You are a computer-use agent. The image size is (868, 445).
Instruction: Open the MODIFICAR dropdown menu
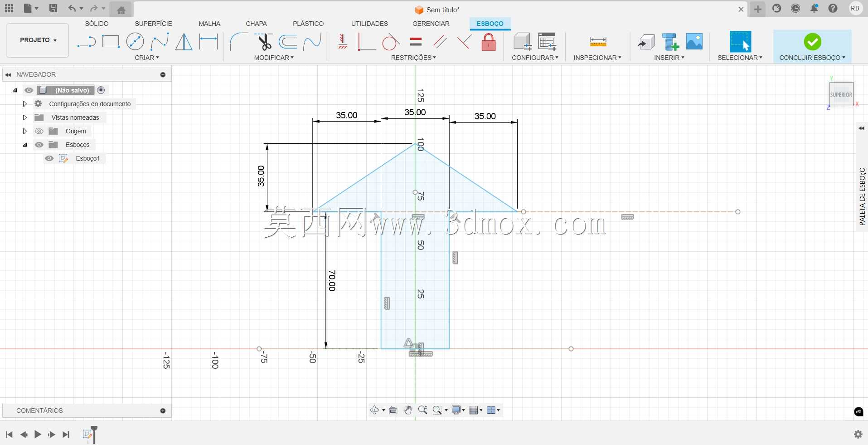coord(274,58)
